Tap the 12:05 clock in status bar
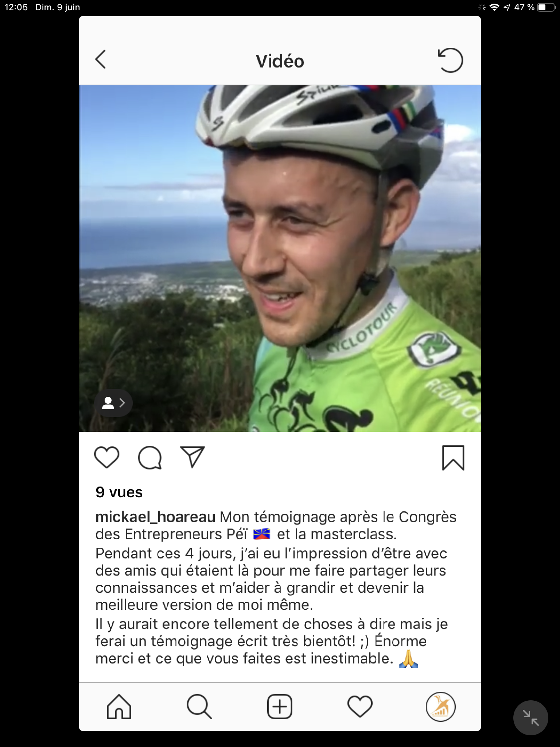This screenshot has width=560, height=747. 16,7
